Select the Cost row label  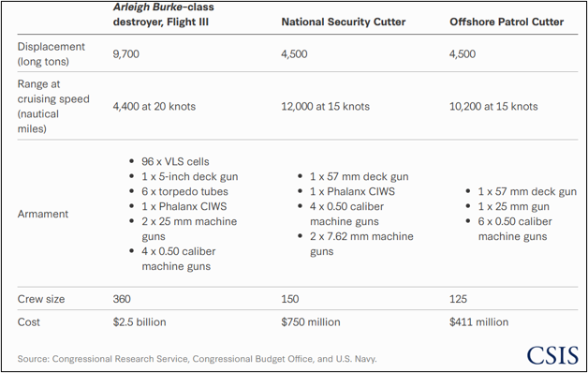tap(28, 322)
